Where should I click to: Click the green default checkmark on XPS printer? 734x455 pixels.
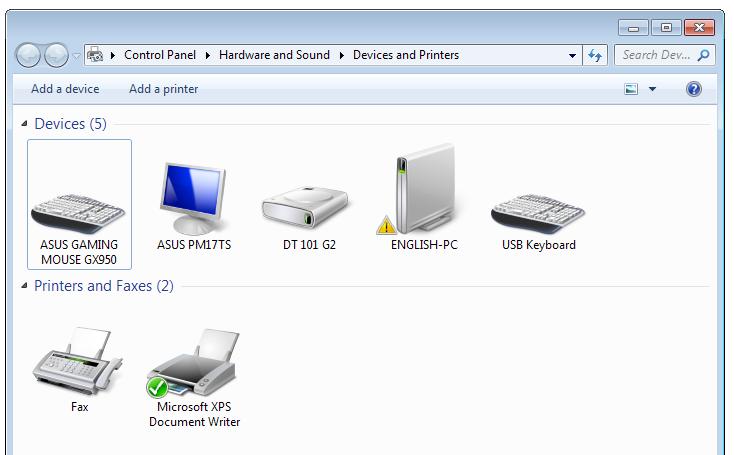click(157, 388)
